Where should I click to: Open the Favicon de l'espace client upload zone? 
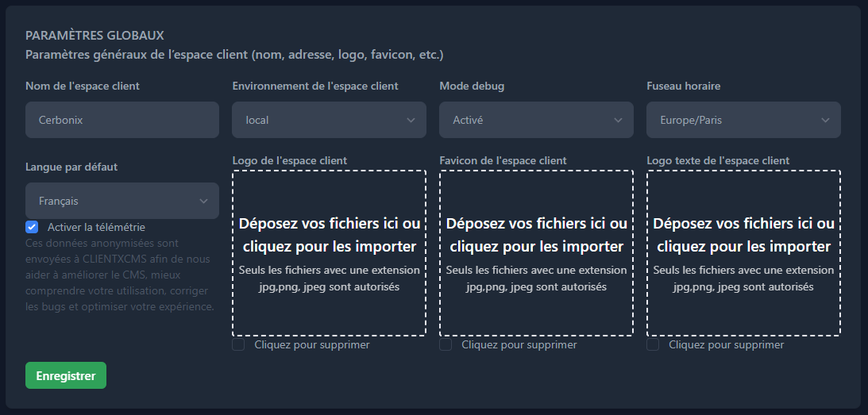(x=536, y=253)
